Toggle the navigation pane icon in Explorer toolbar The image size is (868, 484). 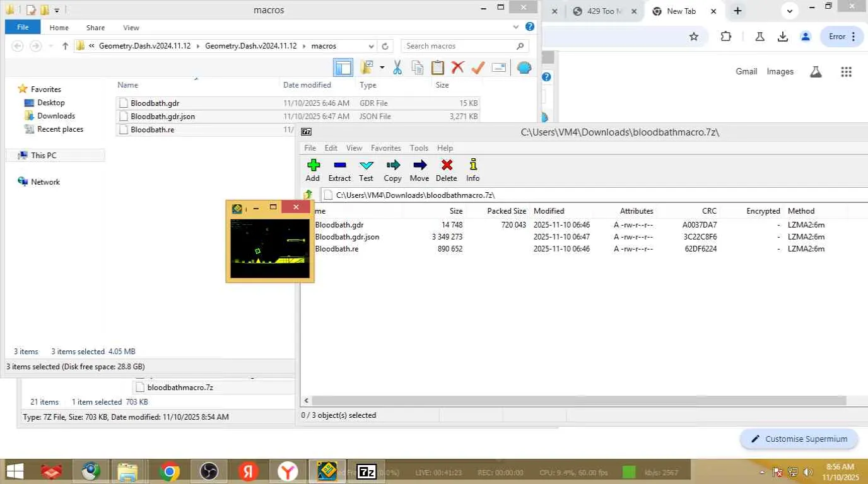pos(343,67)
